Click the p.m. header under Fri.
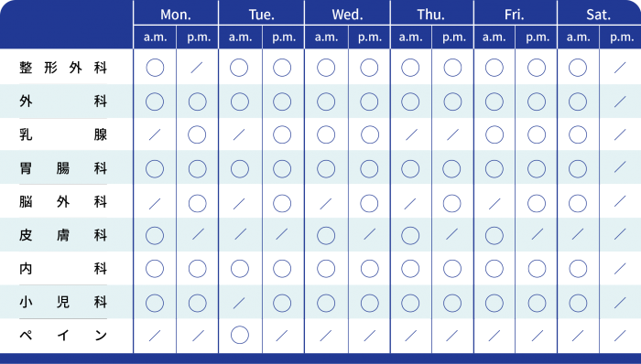This screenshot has height=364, width=641. tap(538, 37)
